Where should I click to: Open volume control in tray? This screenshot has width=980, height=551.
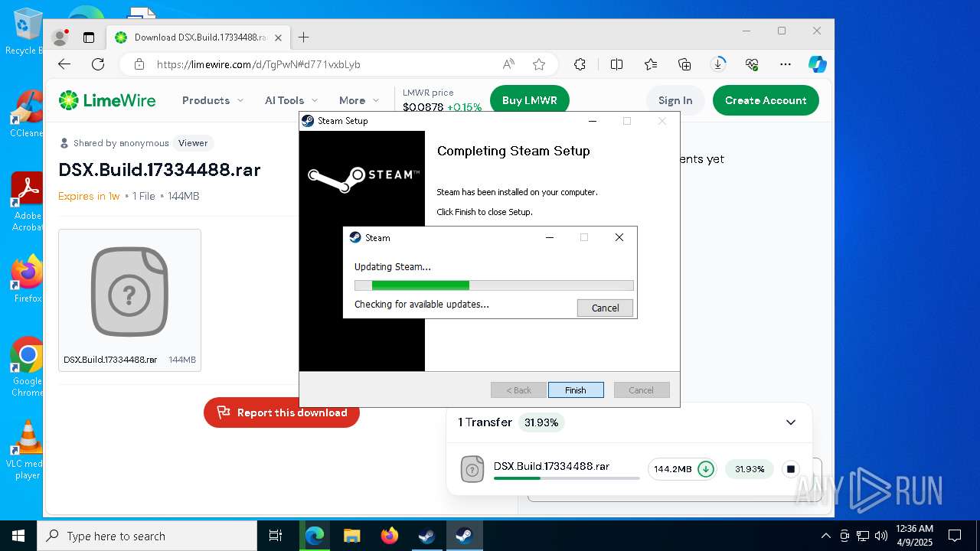(x=880, y=536)
